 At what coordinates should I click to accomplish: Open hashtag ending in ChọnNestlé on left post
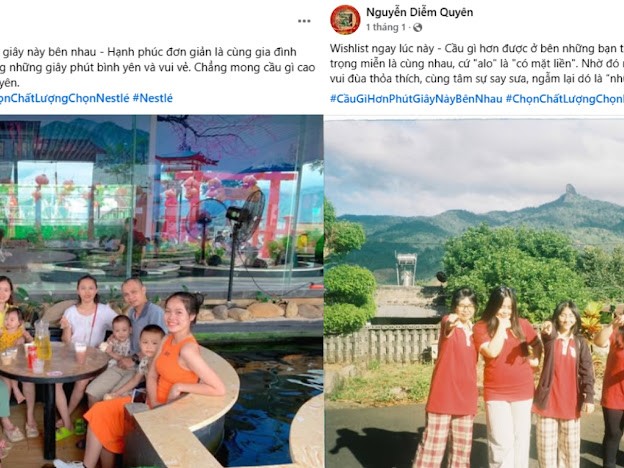[x=64, y=98]
